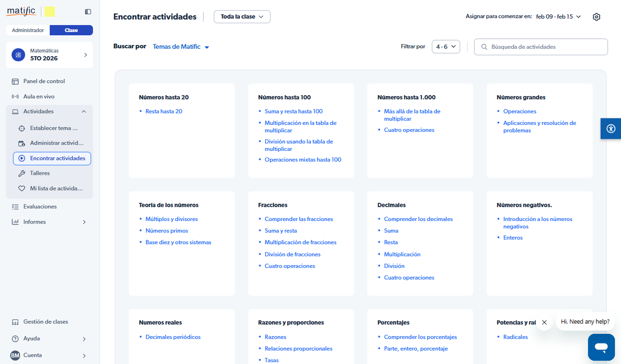Open Panel de control from the sidebar
Viewport: 621px width, 364px height.
click(44, 81)
